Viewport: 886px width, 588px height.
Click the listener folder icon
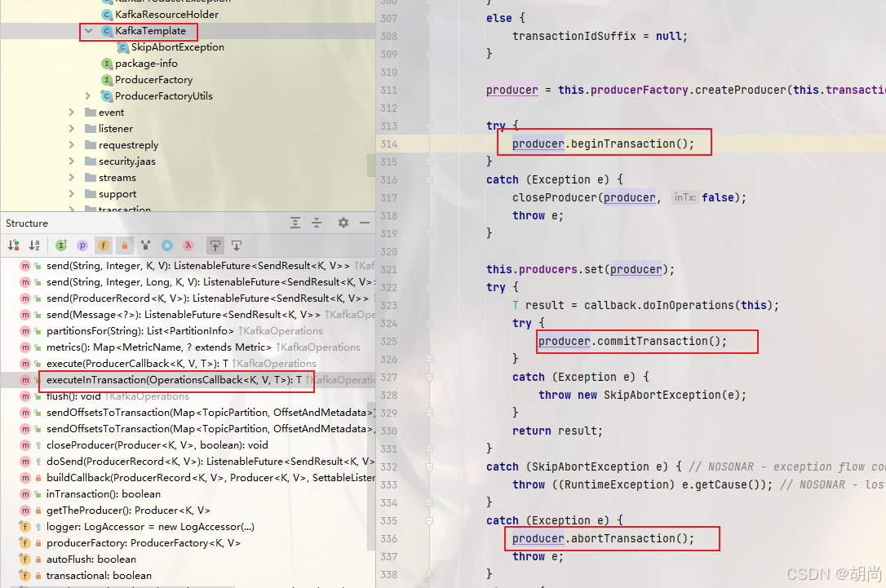coord(91,129)
